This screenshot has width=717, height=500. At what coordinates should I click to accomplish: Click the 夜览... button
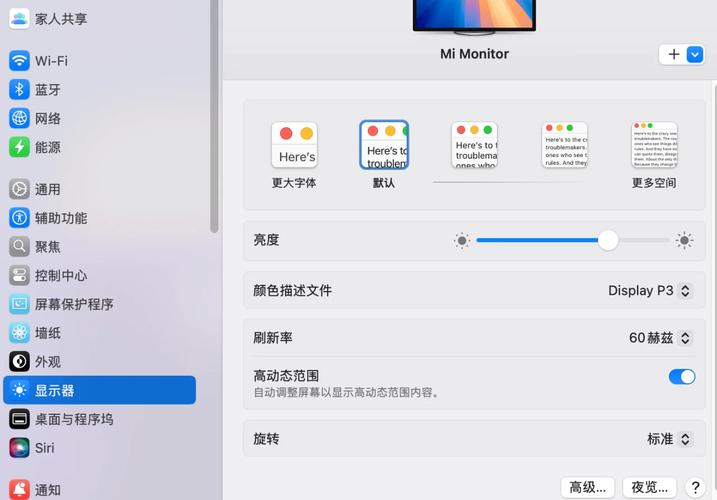click(x=650, y=487)
